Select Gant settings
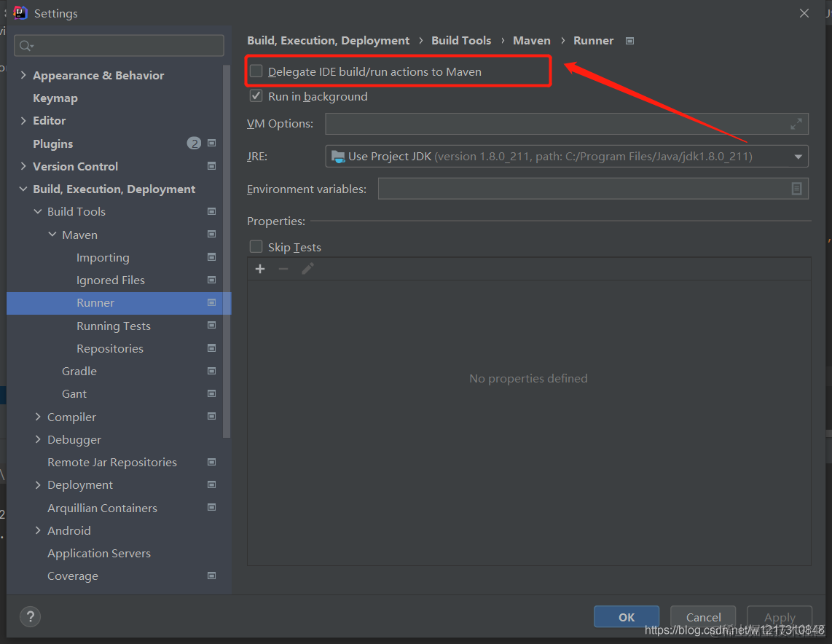Screen dimensions: 832x644 coord(74,393)
